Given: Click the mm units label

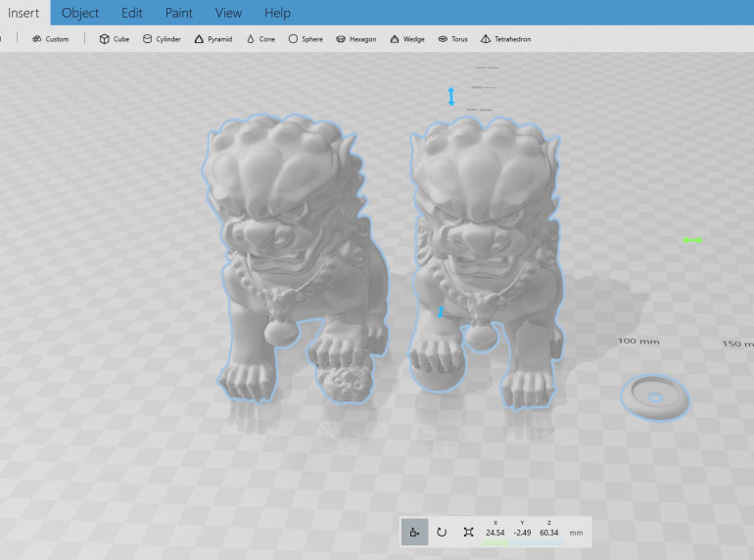Looking at the screenshot, I should (576, 533).
